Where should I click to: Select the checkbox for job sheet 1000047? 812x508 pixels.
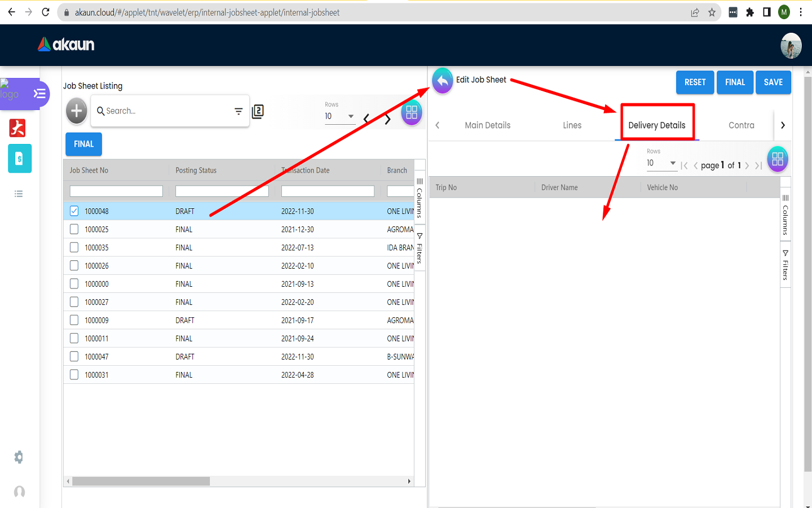coord(74,356)
